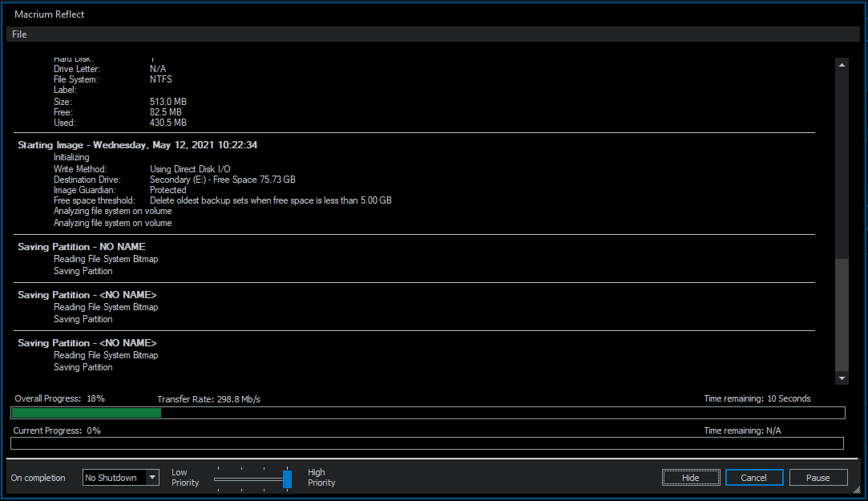Image resolution: width=868 pixels, height=501 pixels.
Task: Click the 'NTFS' file system value
Action: (x=160, y=79)
